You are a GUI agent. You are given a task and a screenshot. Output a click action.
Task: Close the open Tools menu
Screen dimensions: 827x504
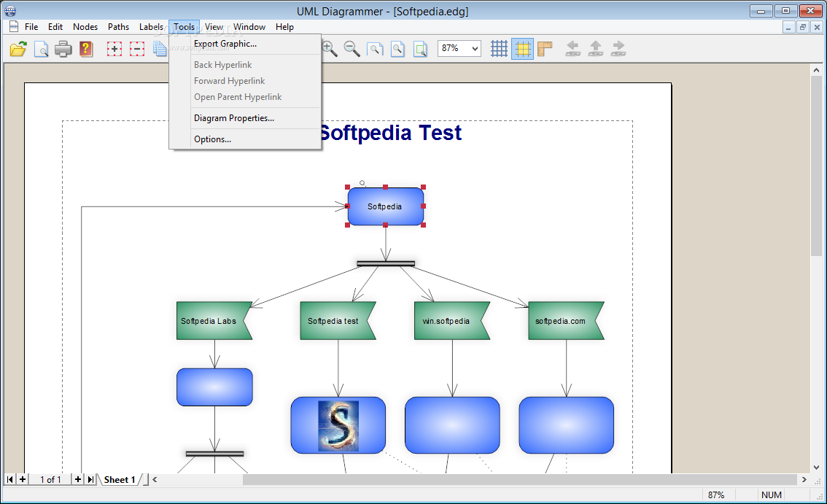[x=184, y=27]
